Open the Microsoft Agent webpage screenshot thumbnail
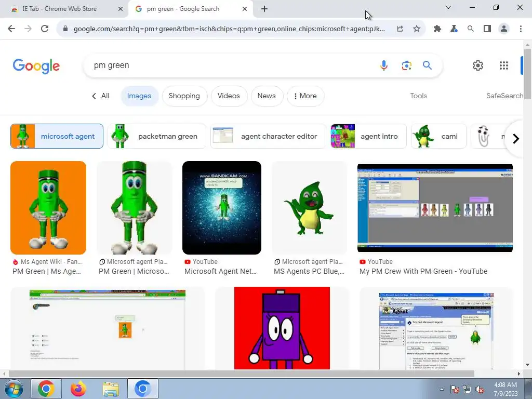Viewport: 532px width, 399px height. (x=436, y=331)
